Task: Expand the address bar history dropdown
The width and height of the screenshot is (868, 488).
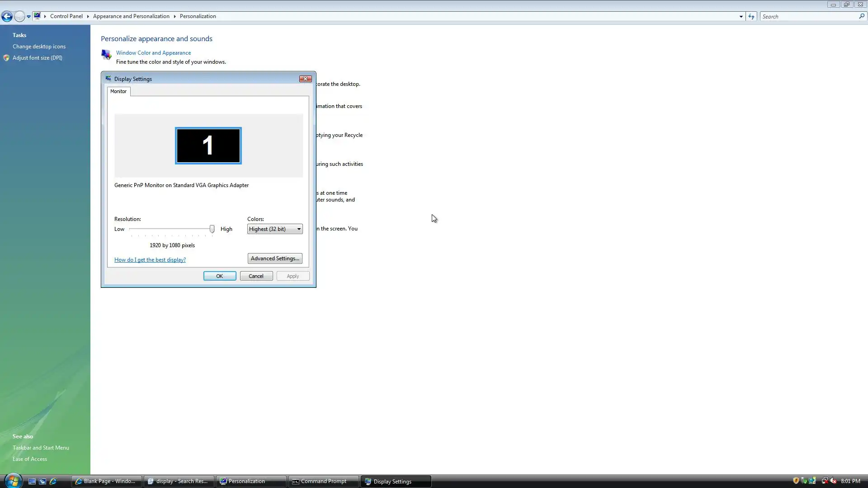Action: tap(741, 17)
